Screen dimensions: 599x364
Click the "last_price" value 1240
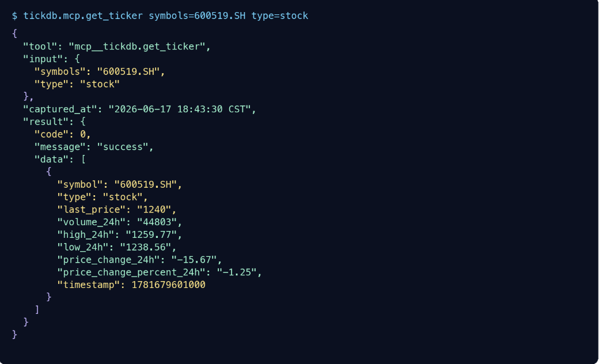[154, 210]
